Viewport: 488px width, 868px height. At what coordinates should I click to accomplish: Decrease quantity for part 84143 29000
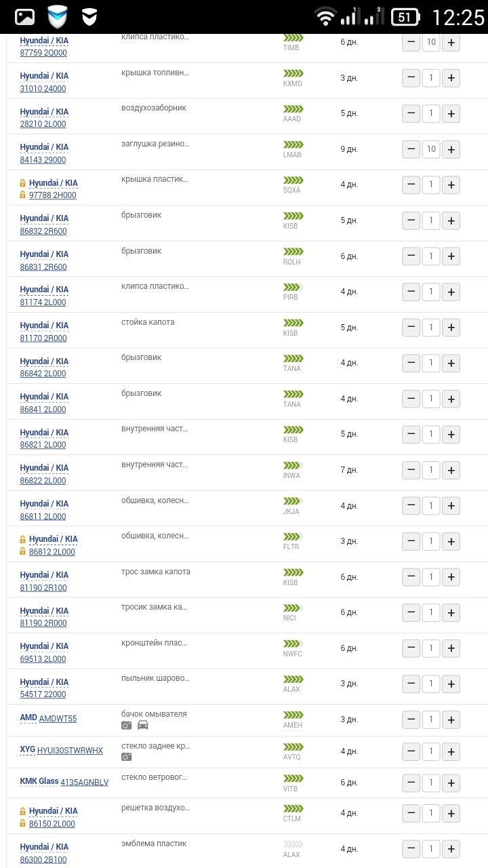click(x=411, y=149)
